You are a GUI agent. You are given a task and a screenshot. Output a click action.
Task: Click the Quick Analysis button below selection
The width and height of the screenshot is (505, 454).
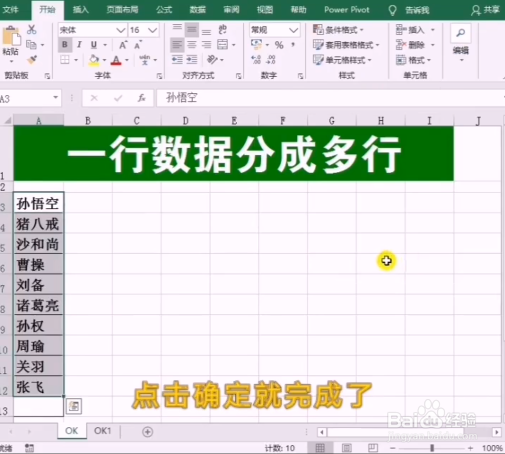tap(74, 406)
